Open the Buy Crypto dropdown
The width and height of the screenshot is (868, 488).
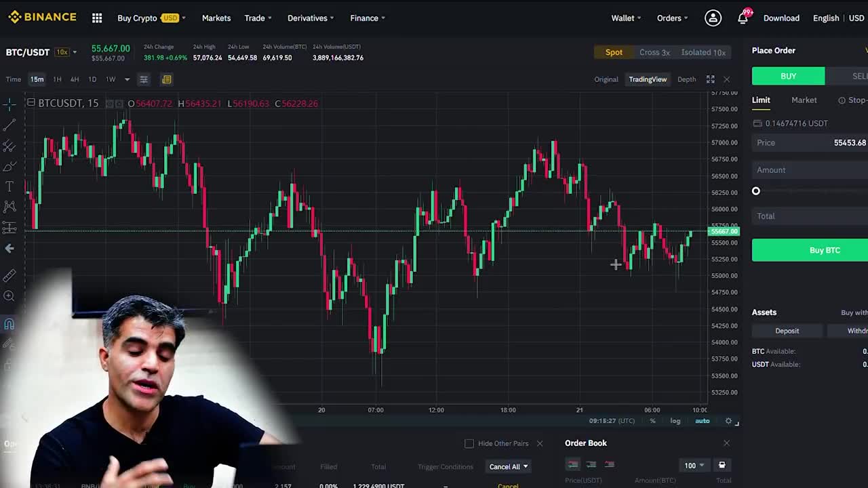point(151,18)
